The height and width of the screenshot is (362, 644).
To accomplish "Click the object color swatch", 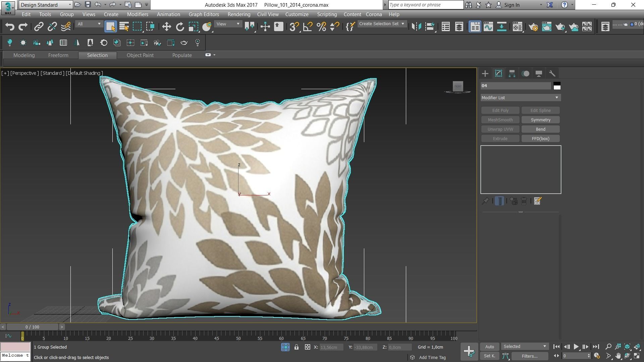I will [x=557, y=86].
